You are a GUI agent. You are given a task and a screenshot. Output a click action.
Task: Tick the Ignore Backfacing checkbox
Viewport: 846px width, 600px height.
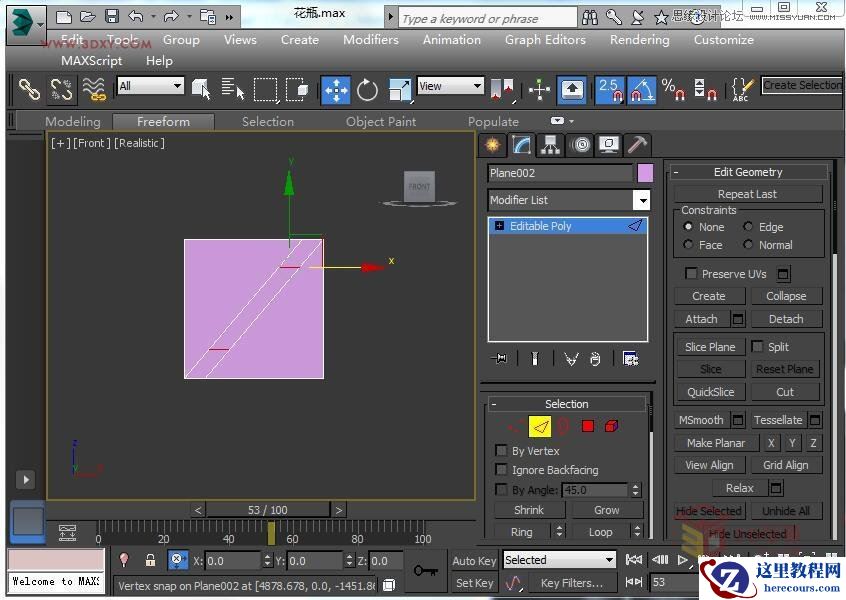tap(502, 470)
